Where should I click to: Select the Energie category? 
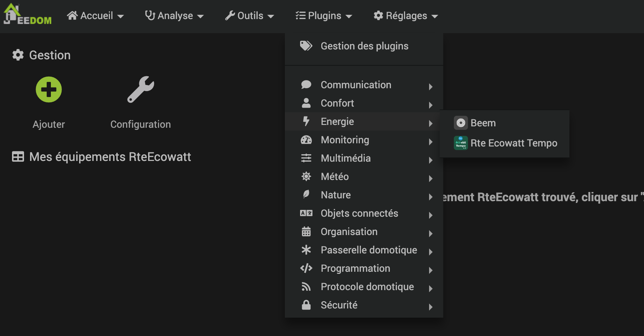364,121
